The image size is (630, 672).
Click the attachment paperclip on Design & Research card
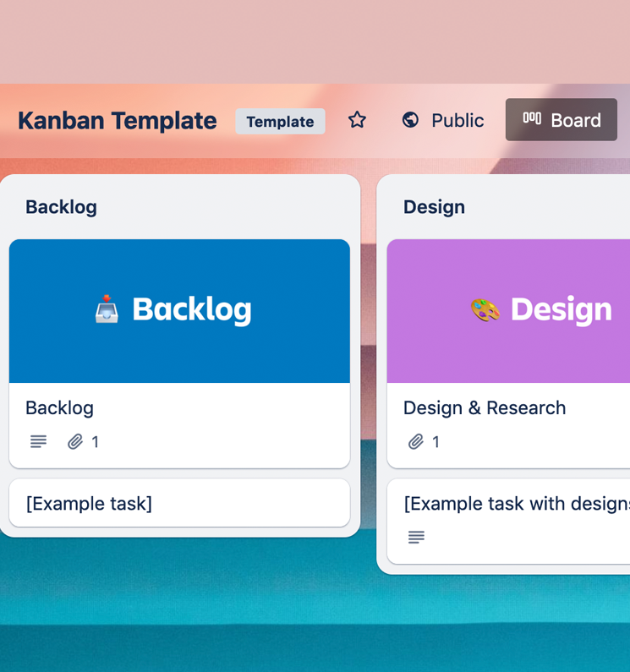415,441
